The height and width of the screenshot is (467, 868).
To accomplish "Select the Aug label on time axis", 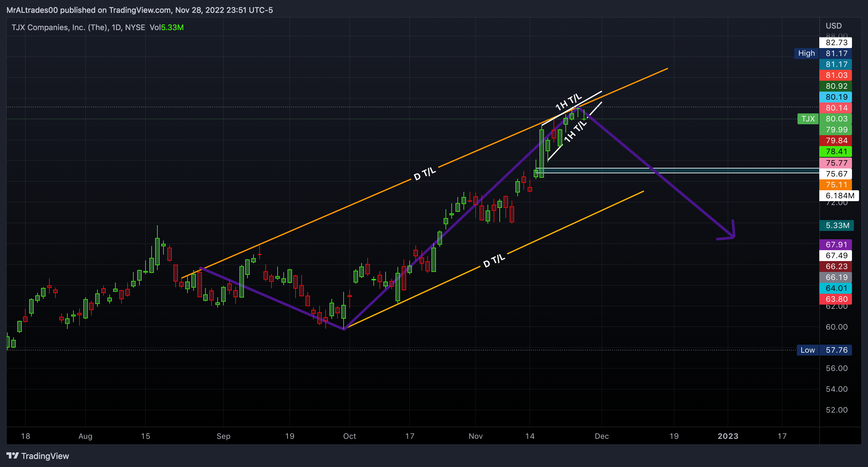I will pos(85,436).
